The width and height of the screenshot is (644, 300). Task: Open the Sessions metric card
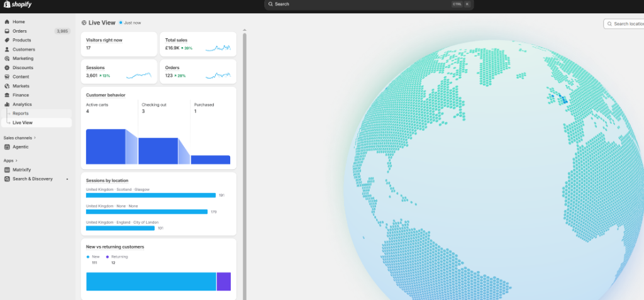119,72
